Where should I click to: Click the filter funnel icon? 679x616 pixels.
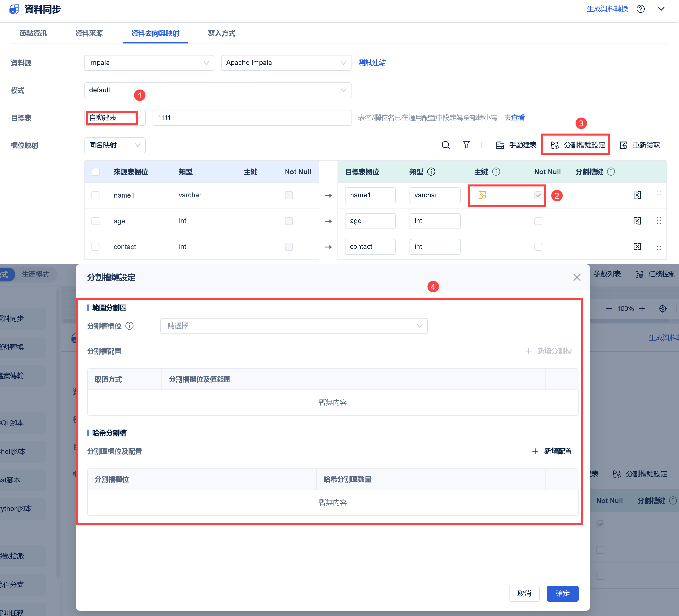point(466,145)
